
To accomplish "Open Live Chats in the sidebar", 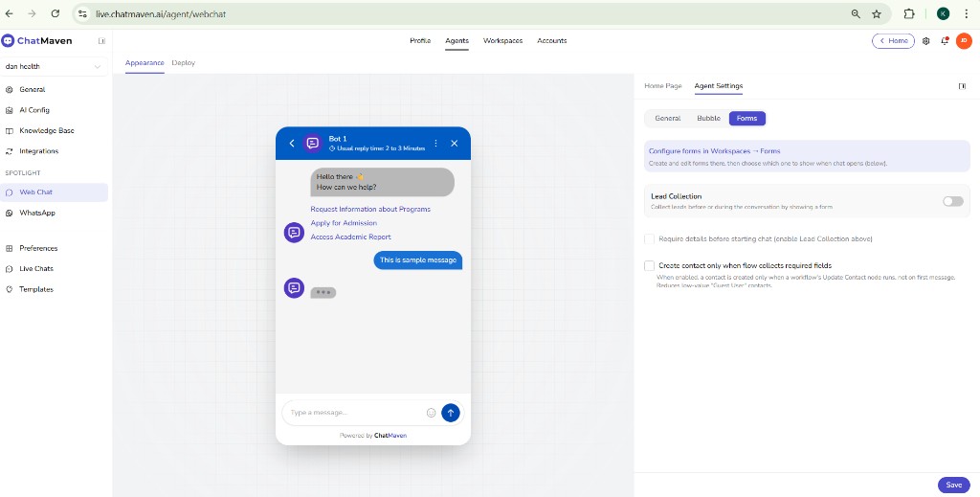I will pyautogui.click(x=54, y=269).
